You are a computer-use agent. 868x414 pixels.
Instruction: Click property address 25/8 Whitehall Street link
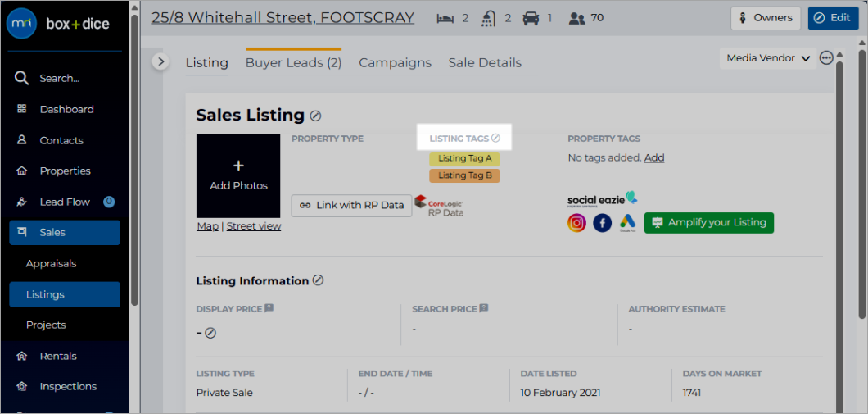pos(283,18)
